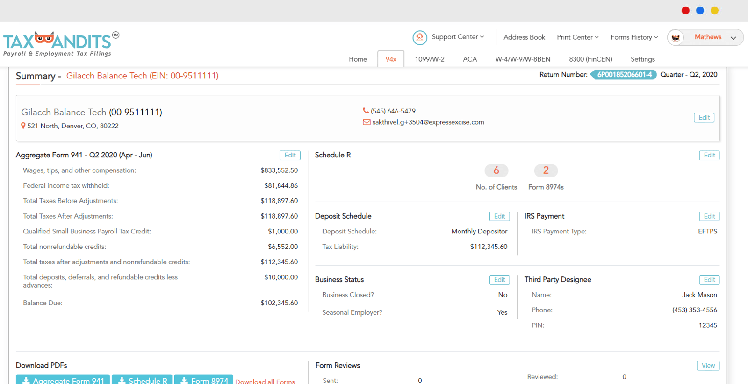This screenshot has width=748, height=389.
Task: Click the Form 8974s count 2
Action: [x=546, y=170]
